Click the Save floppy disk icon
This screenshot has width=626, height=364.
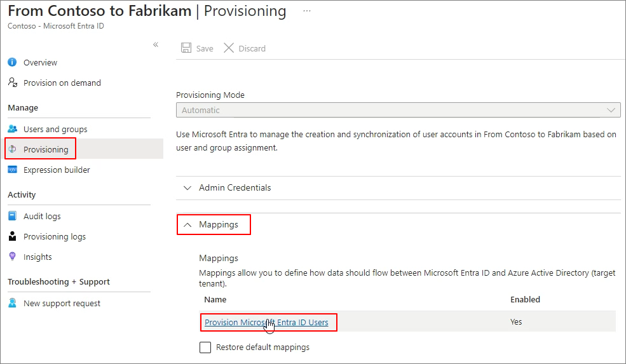(186, 48)
